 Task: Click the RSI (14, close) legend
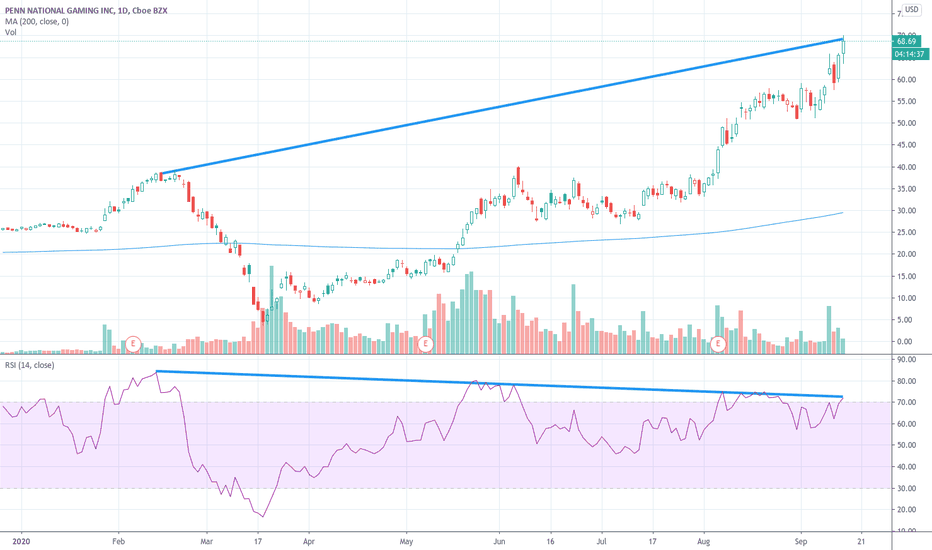point(30,365)
